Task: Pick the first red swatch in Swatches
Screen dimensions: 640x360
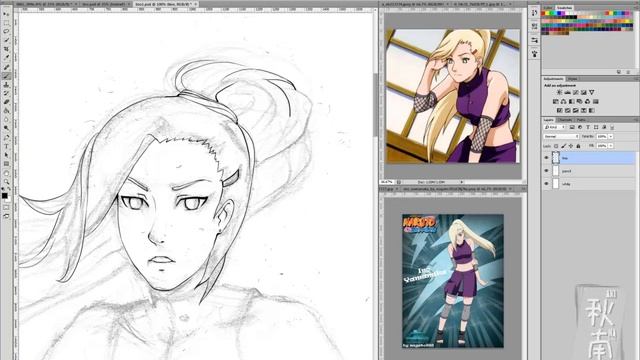Action: (544, 13)
